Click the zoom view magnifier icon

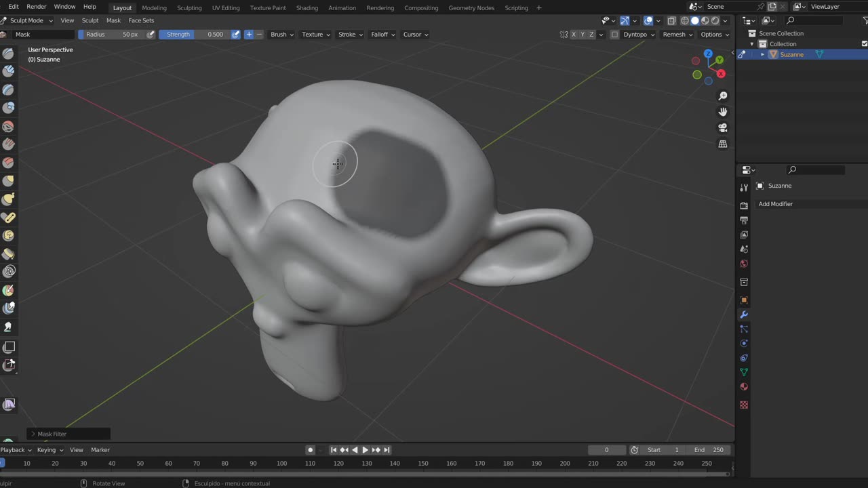(x=723, y=96)
